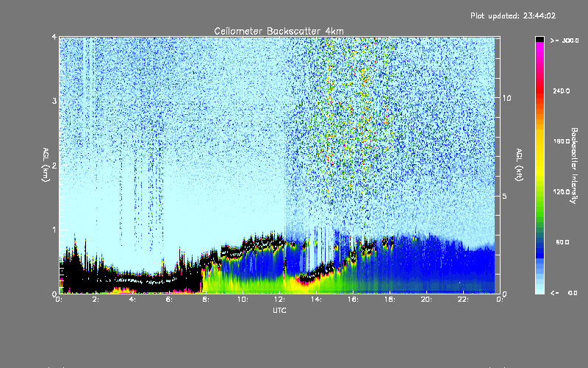Click the 'Backscatter Intensity' colorbar label
This screenshot has height=368, width=588.
pos(574,166)
